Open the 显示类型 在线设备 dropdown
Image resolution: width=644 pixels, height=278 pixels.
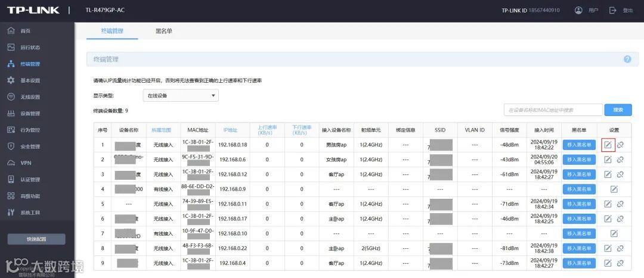tap(180, 95)
